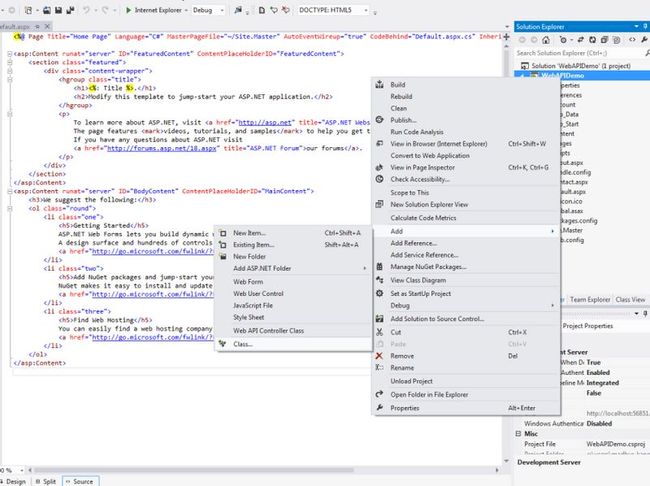Switch to the Team Explorer tab
The image size is (650, 486).
click(x=590, y=299)
